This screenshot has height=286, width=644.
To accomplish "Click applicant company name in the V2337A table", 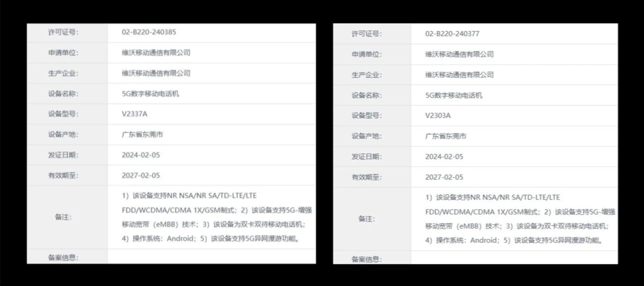I will click(x=156, y=53).
